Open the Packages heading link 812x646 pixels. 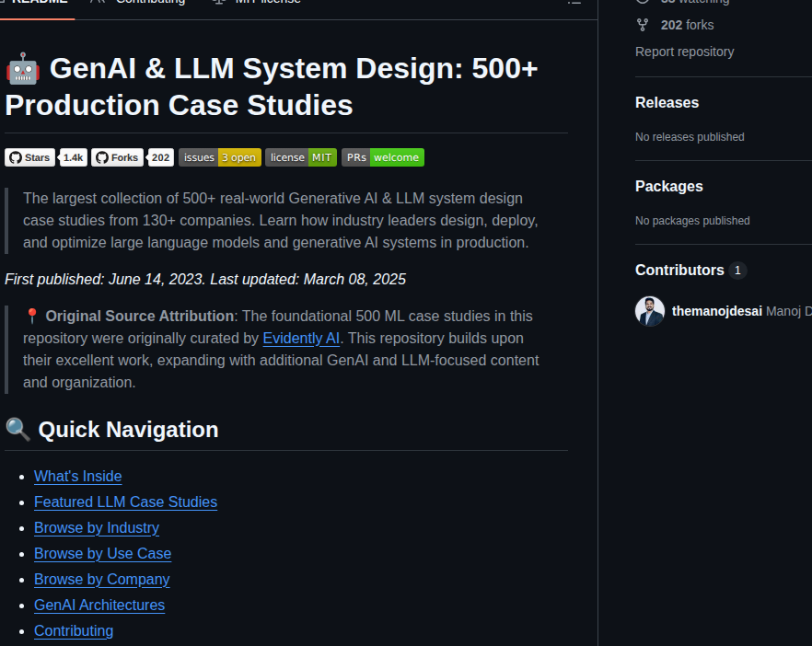click(669, 186)
